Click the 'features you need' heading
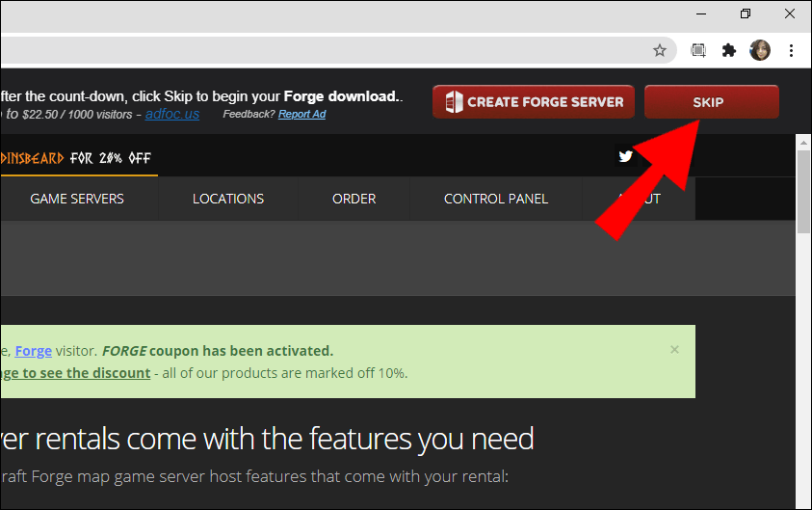Image resolution: width=812 pixels, height=510 pixels. (422, 439)
